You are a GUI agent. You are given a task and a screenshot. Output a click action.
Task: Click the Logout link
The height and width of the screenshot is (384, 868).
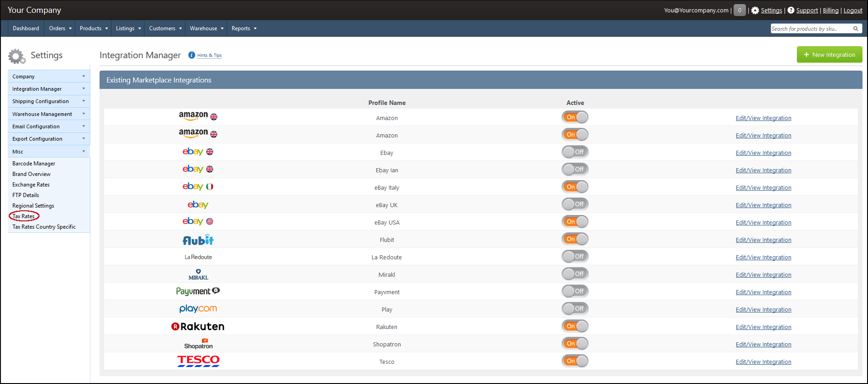click(853, 10)
